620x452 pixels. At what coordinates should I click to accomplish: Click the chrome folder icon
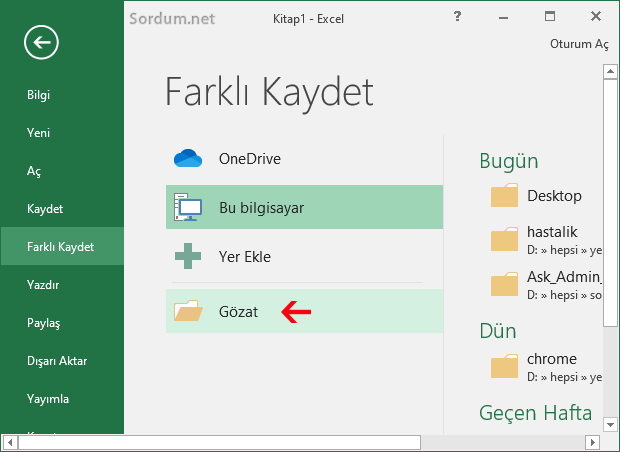[x=504, y=366]
